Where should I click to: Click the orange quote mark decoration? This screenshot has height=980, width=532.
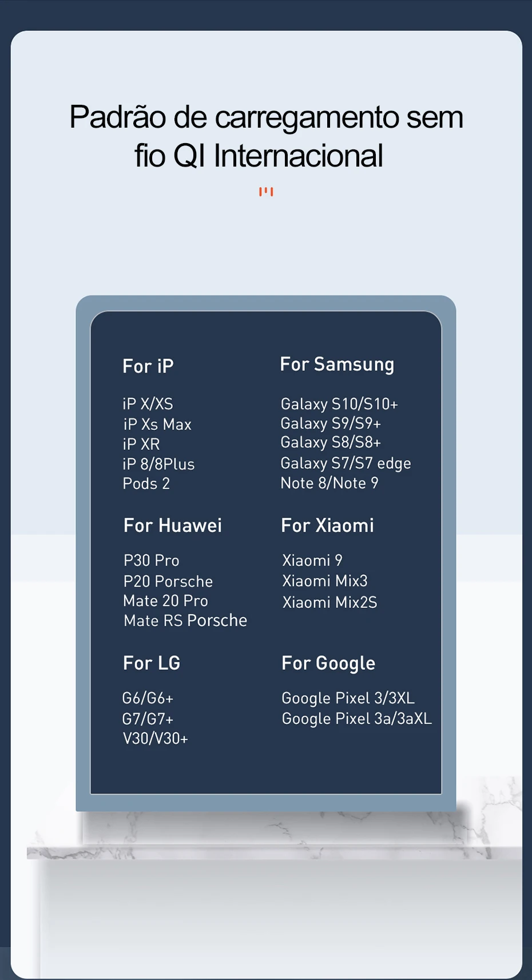[266, 192]
